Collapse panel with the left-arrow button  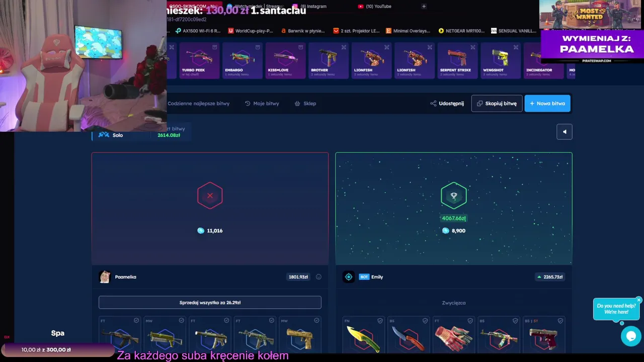pos(565,132)
